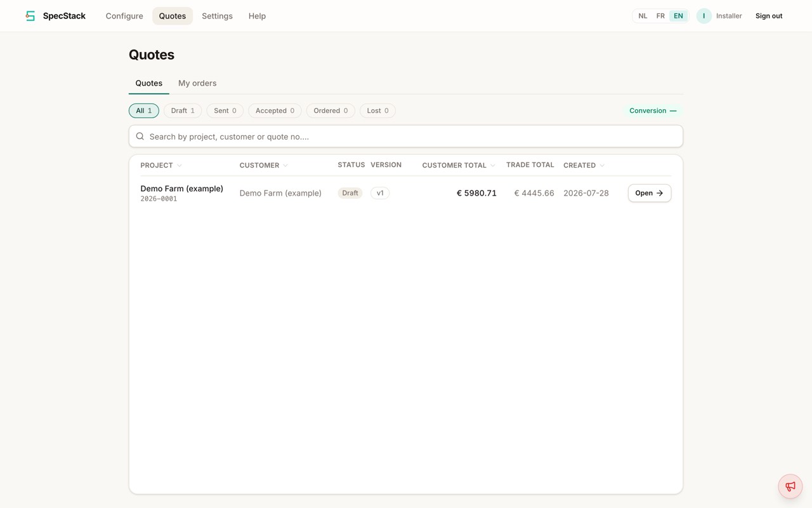Sort by Created column chevron

[x=602, y=166]
